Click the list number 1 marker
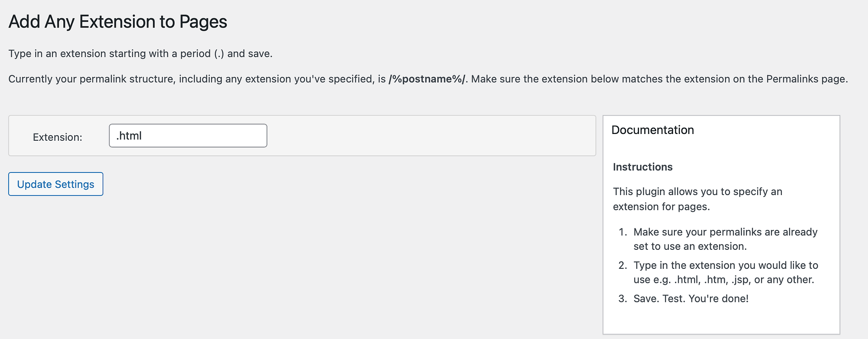868x339 pixels. tap(623, 232)
